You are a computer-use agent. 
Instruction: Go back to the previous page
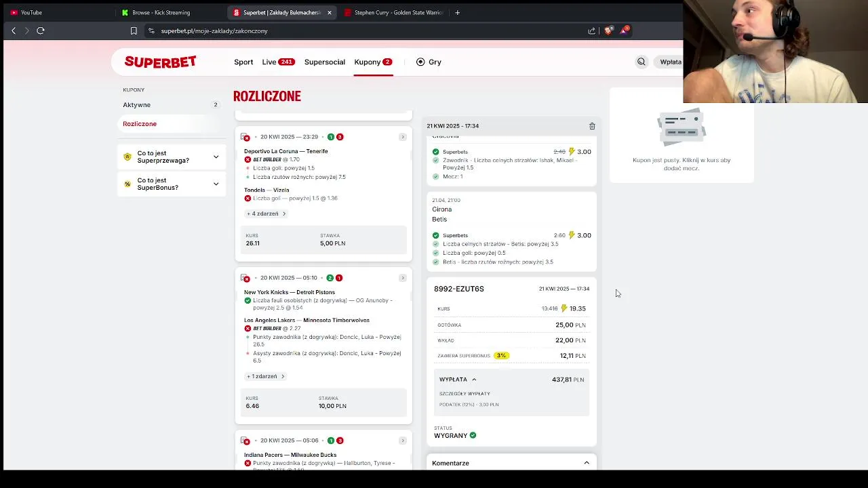click(x=14, y=30)
